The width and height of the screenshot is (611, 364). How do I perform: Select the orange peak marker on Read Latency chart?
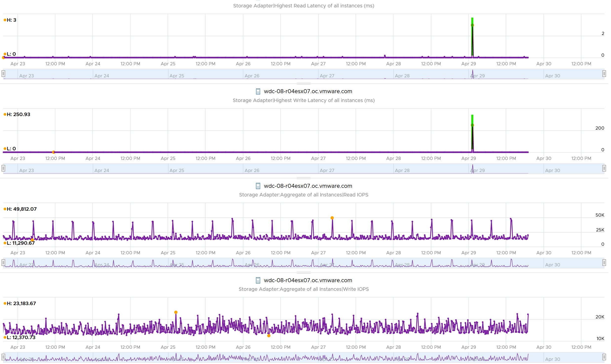(472, 25)
